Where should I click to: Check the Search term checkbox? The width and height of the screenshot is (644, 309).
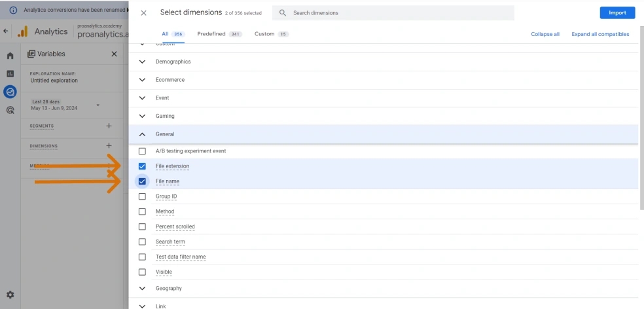(142, 242)
